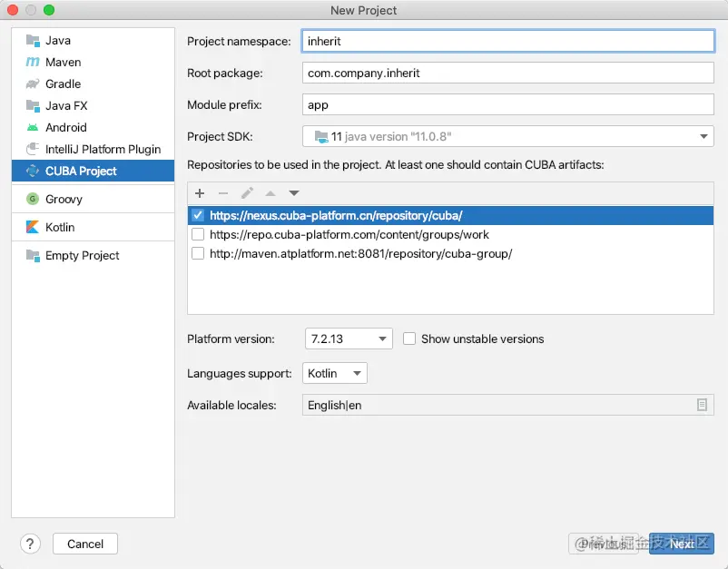Click the Java project type icon
The image size is (728, 569).
pos(33,41)
